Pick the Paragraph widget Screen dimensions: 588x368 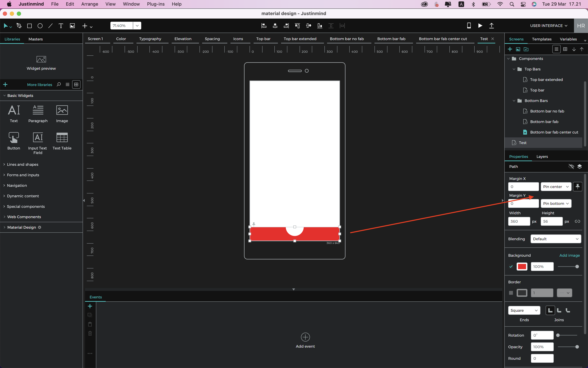coord(38,114)
